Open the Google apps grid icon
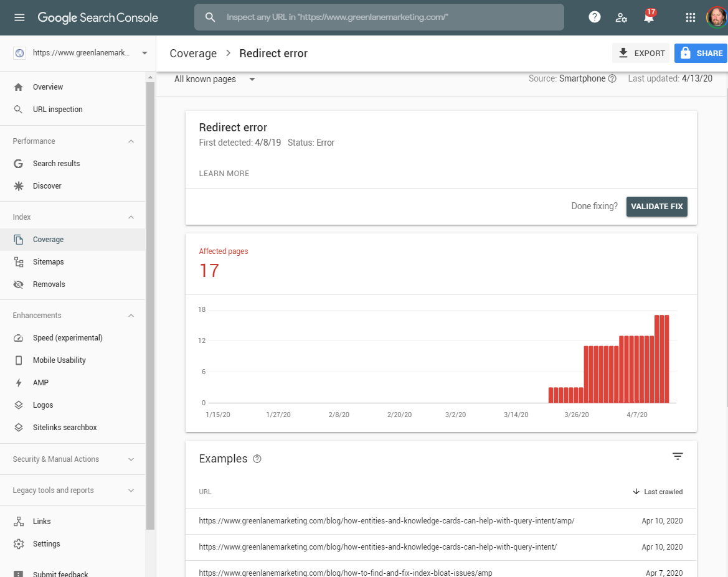This screenshot has height=577, width=728. point(691,17)
